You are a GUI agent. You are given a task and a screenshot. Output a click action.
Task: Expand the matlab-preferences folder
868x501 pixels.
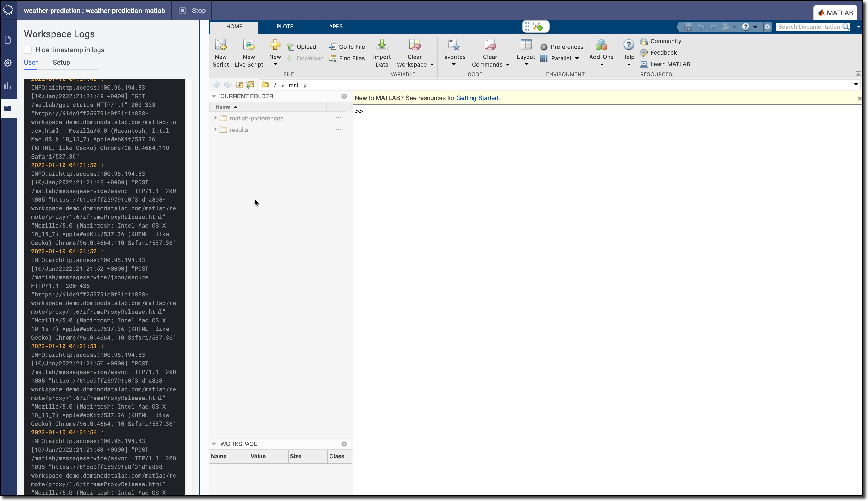click(215, 118)
